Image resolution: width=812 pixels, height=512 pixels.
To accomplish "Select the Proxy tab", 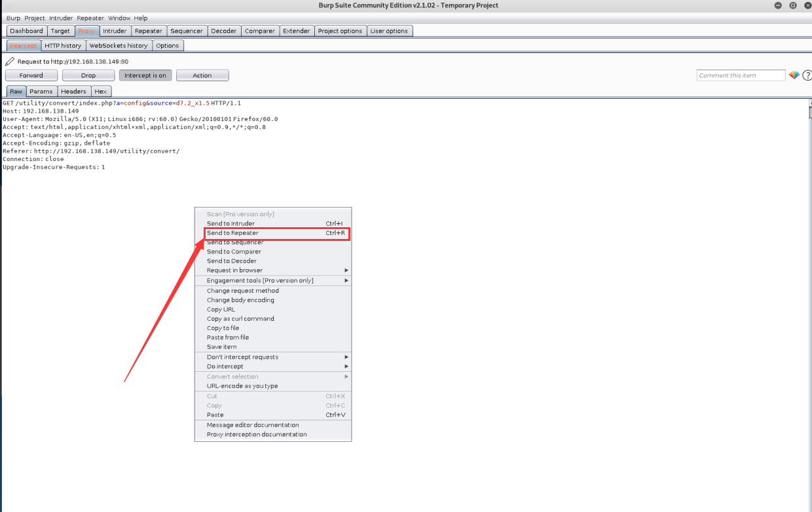I will coord(86,31).
